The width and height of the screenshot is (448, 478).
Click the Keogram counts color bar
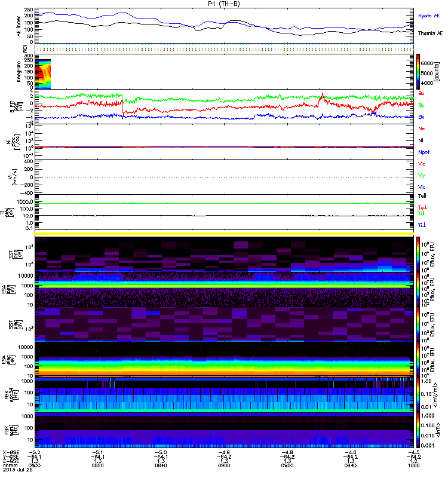[x=418, y=72]
